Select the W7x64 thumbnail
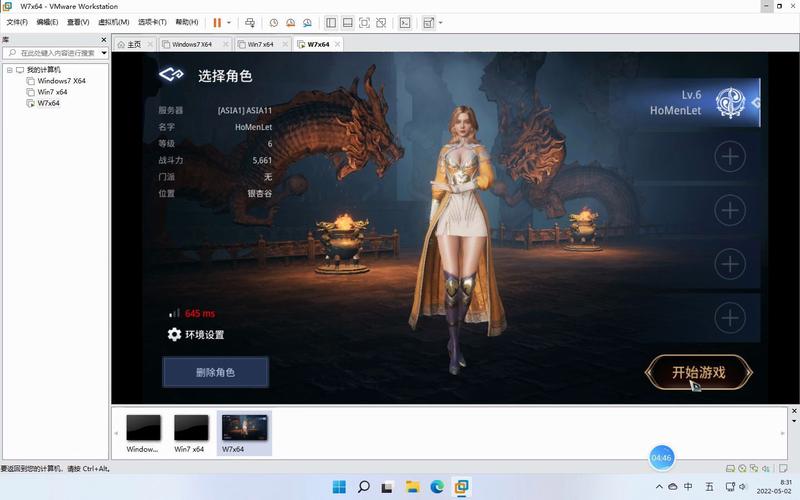 pos(244,433)
